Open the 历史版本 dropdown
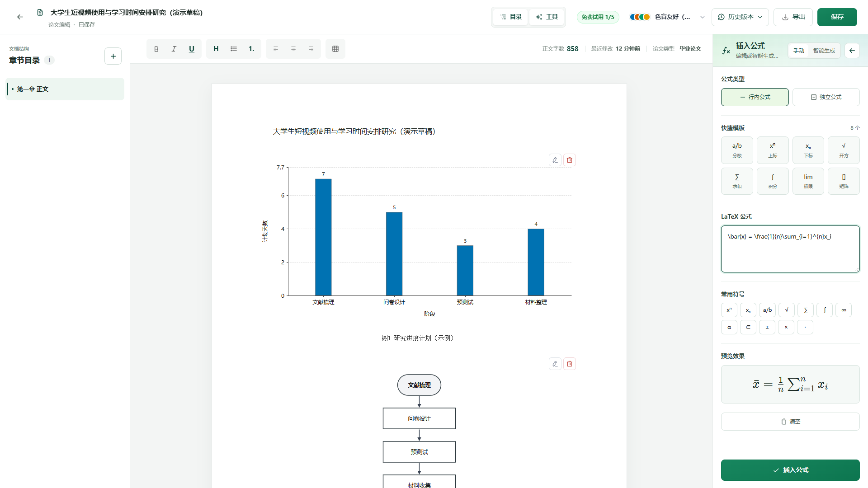Screen dimensions: 868x488 740,17
